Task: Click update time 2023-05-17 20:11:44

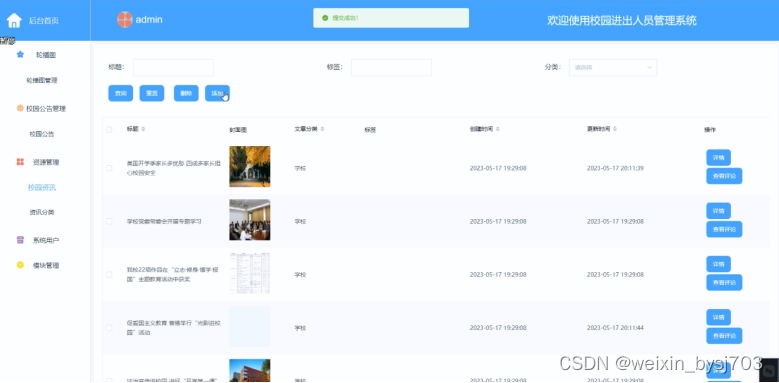Action: [x=615, y=328]
